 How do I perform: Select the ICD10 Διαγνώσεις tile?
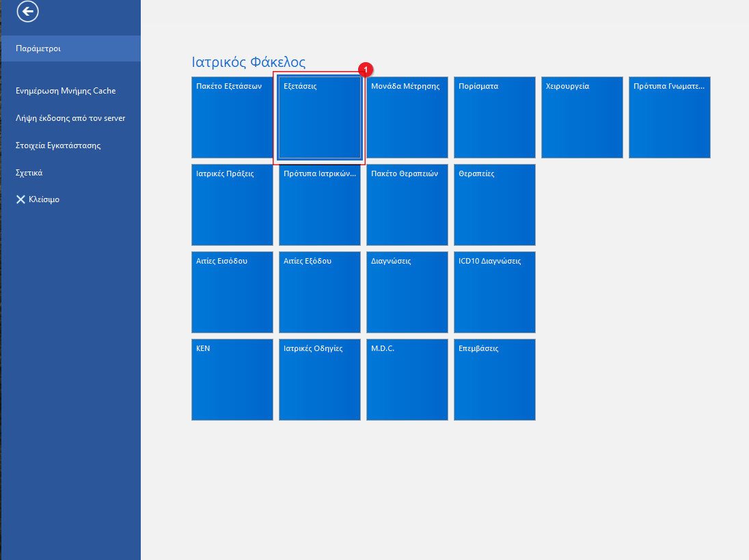coord(495,292)
